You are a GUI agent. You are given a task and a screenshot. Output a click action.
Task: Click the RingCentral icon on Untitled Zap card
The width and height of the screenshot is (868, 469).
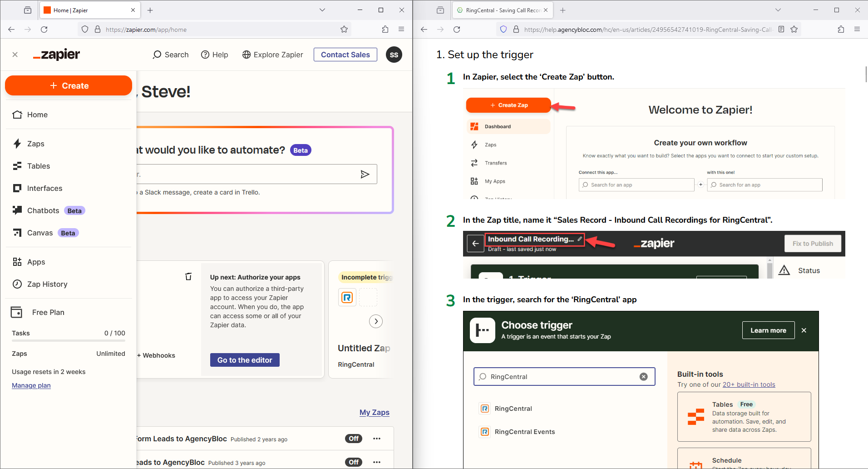click(347, 298)
